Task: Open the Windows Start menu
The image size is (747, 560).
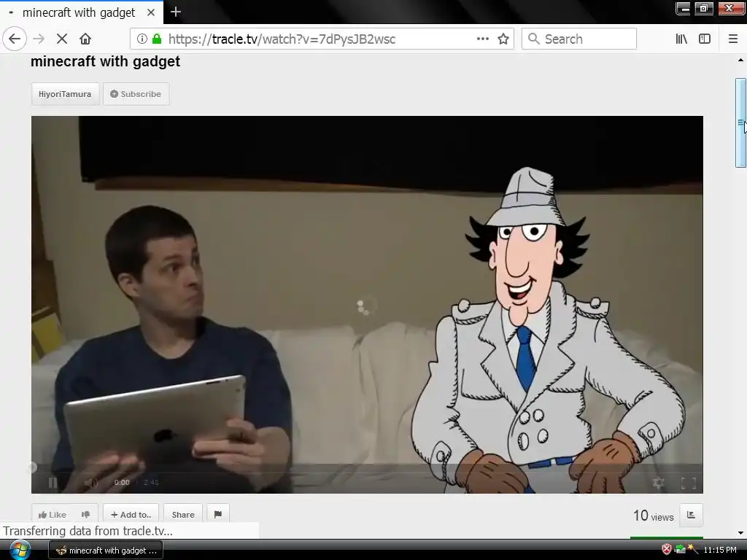Action: pos(20,550)
